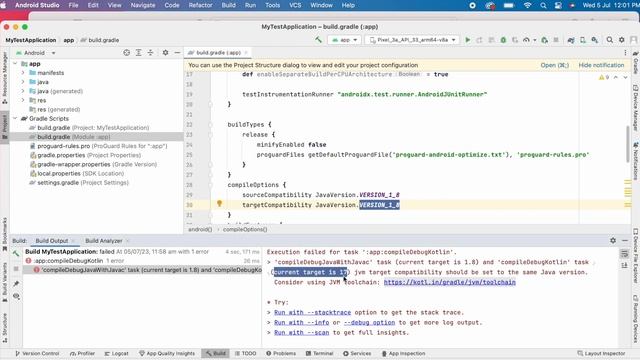
Task: Click the Run with --stacktrace link
Action: [x=312, y=313]
